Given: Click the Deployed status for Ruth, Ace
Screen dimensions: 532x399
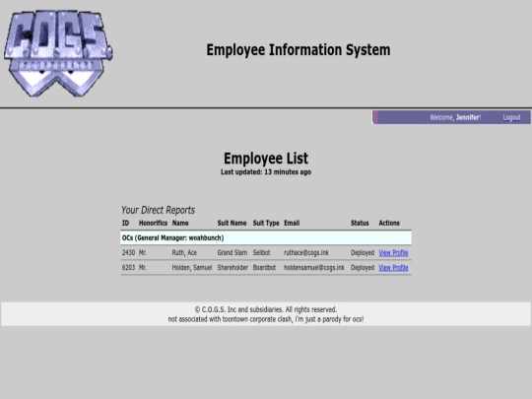Looking at the screenshot, I should pos(363,253).
